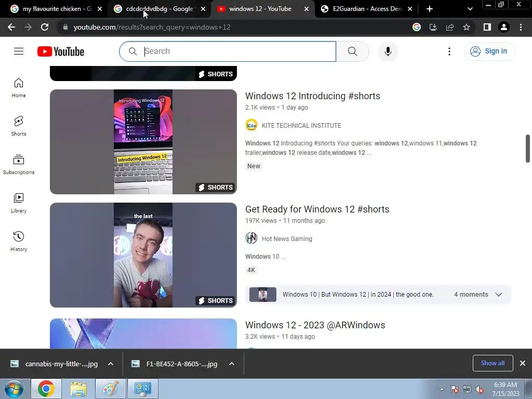Image resolution: width=532 pixels, height=399 pixels.
Task: Open Paint from the taskbar
Action: [x=111, y=389]
